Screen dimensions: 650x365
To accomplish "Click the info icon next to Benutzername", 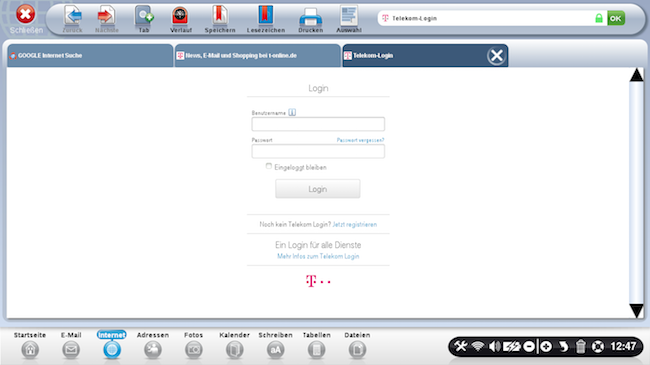I will tap(292, 112).
